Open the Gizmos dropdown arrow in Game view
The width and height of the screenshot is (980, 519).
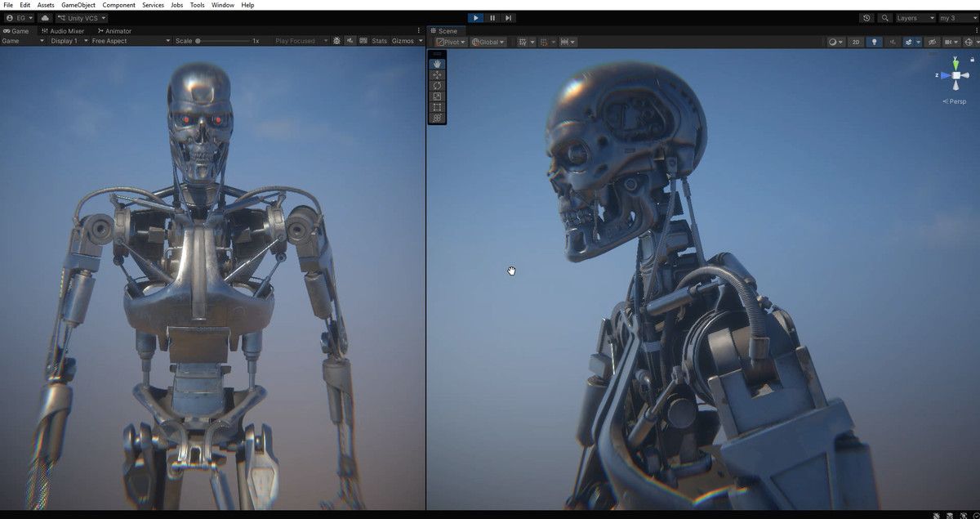point(421,41)
